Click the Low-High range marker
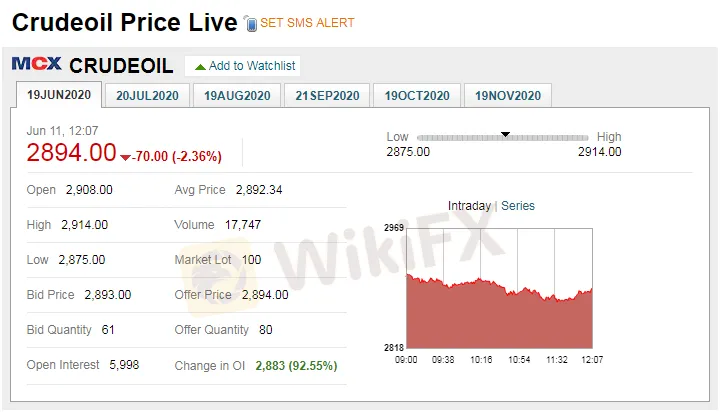This screenshot has height=412, width=720. tap(505, 134)
